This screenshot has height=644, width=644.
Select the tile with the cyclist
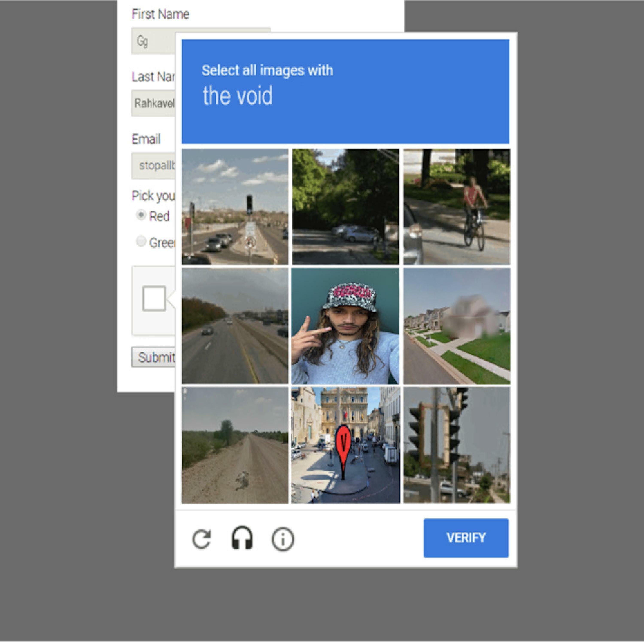click(457, 207)
